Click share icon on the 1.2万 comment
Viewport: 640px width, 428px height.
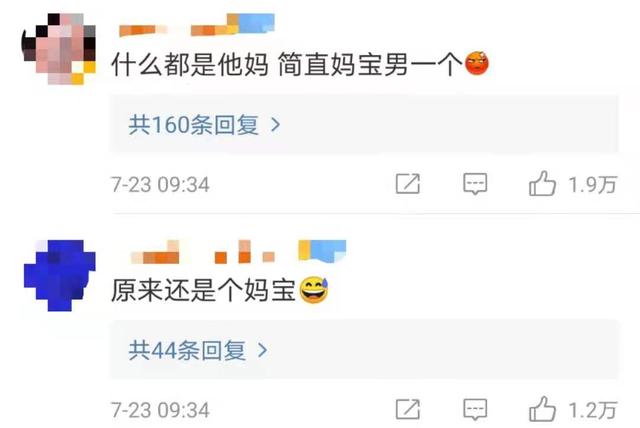[408, 409]
